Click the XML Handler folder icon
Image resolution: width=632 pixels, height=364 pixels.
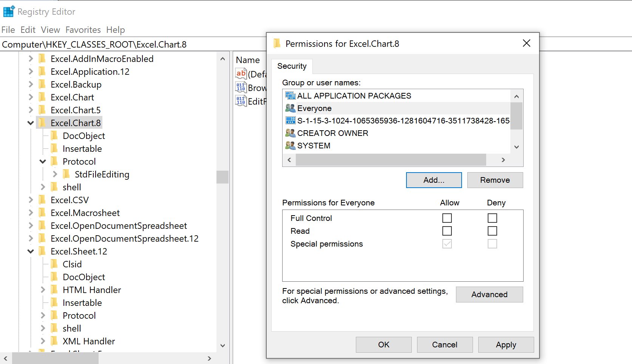tap(54, 341)
